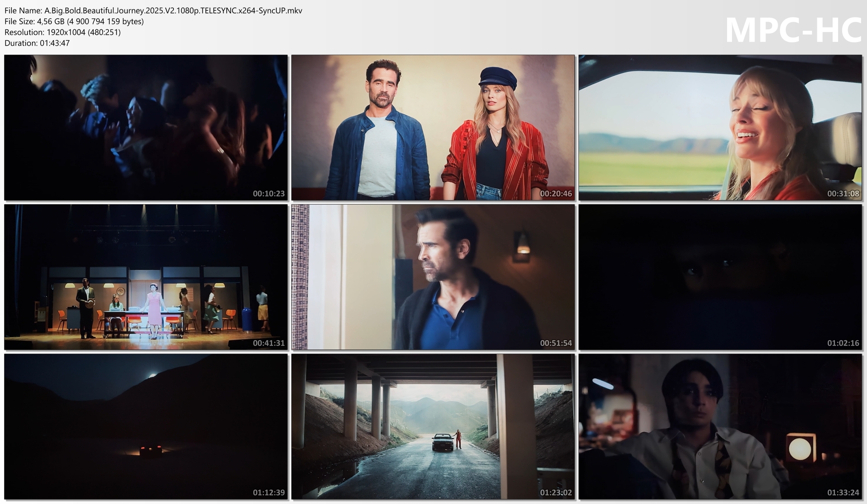Click the 01:33:24 timestamp label

point(843,493)
